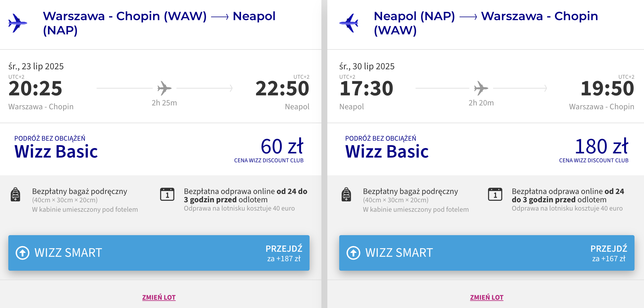Click the calendar check-in icon in return flight

click(x=495, y=194)
